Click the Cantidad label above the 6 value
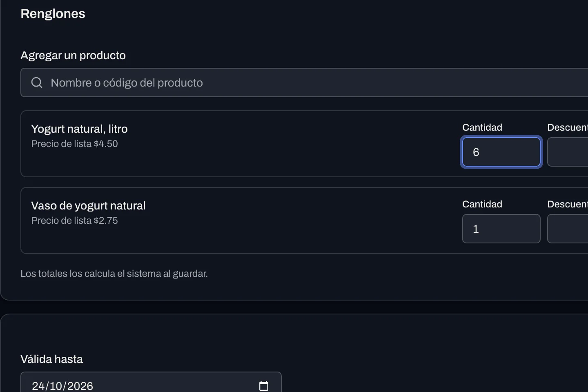 (482, 127)
